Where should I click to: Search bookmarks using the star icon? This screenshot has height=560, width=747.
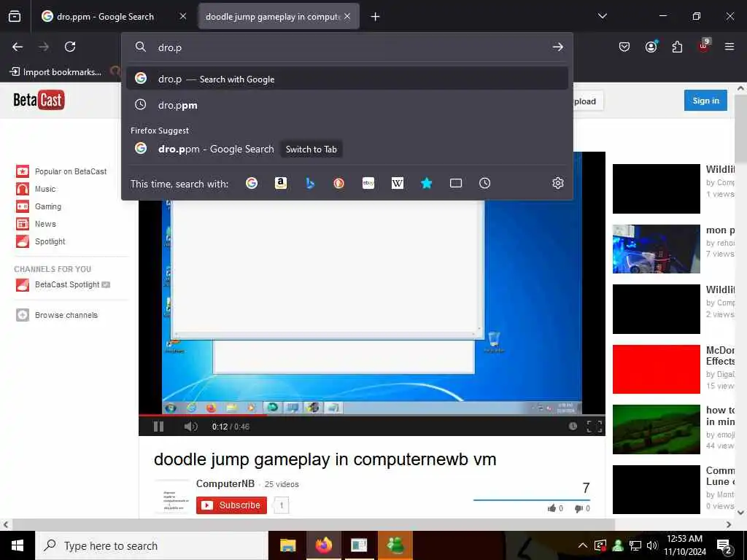[x=426, y=183]
